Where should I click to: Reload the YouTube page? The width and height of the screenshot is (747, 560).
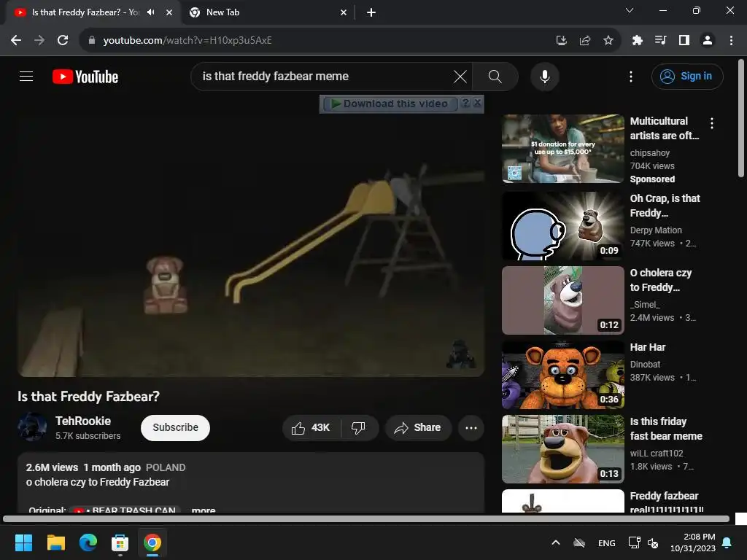(63, 40)
